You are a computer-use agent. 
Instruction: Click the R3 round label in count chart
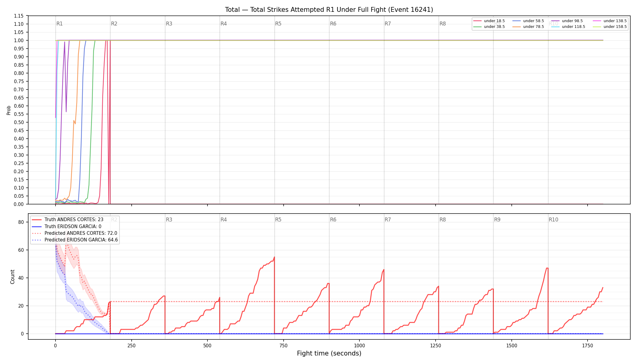point(169,220)
